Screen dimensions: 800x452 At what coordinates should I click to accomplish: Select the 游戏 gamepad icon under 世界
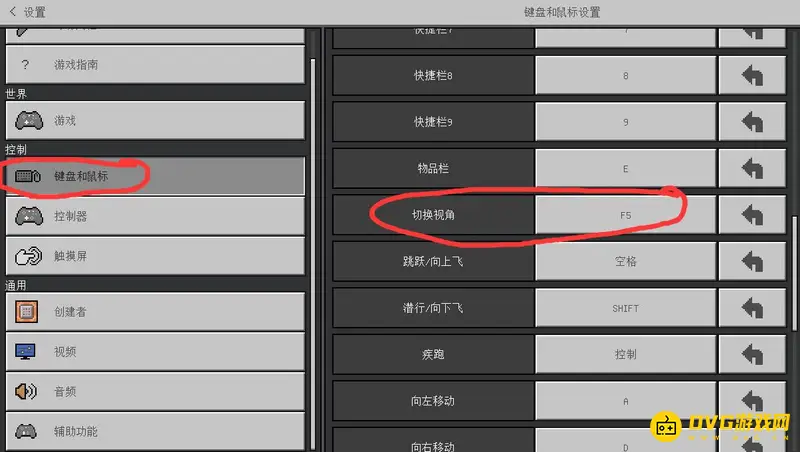click(x=29, y=120)
